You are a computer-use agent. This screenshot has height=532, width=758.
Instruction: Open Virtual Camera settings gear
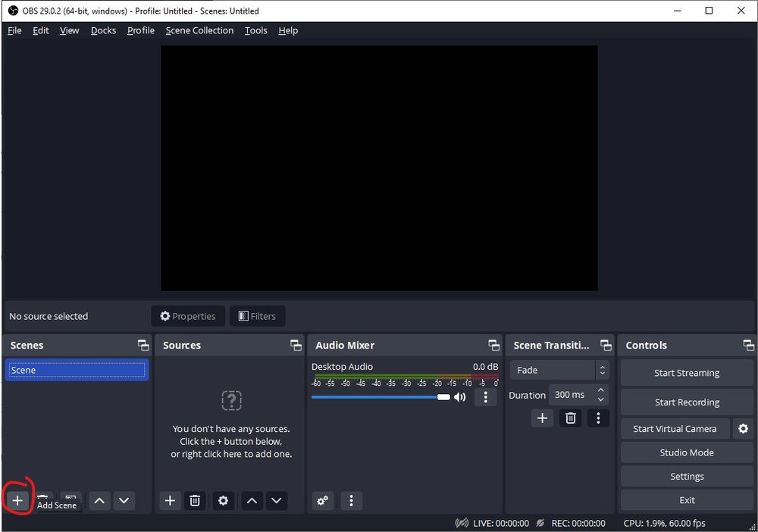(x=743, y=429)
